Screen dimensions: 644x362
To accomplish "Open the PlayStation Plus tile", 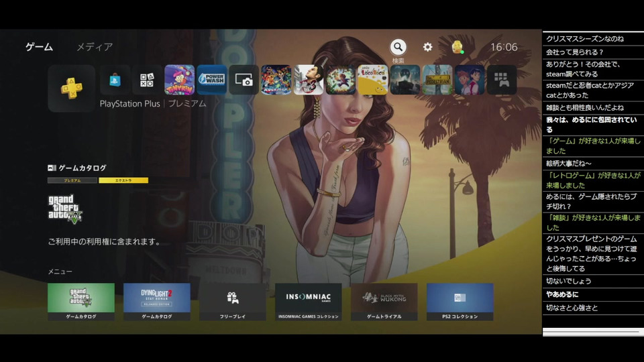I will tap(72, 88).
